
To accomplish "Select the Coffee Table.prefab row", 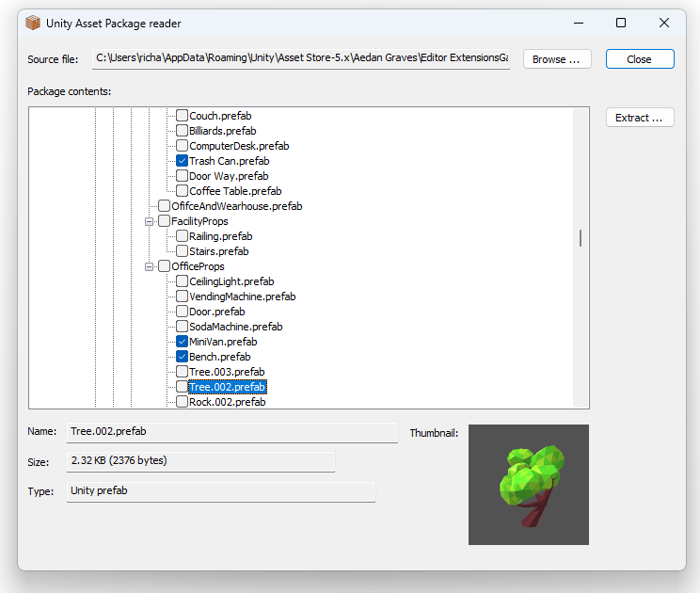I will (235, 191).
